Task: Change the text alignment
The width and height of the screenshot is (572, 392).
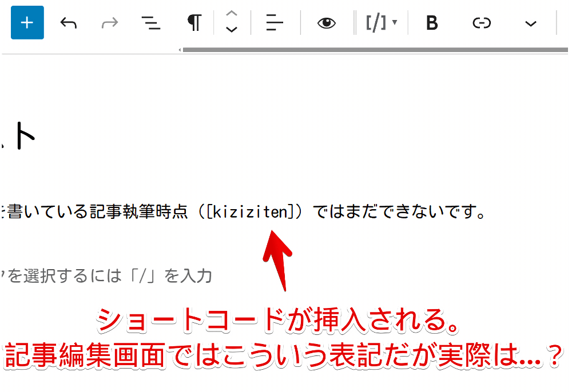Action: (275, 23)
